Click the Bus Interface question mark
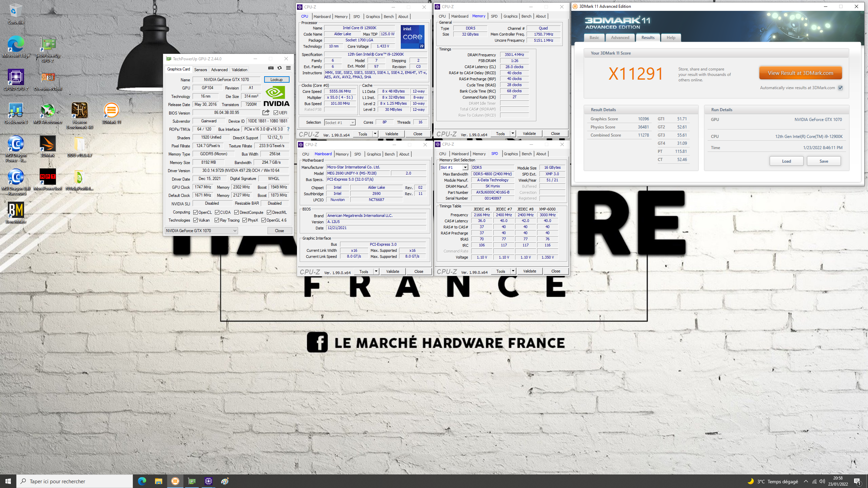This screenshot has width=868, height=488. 288,129
